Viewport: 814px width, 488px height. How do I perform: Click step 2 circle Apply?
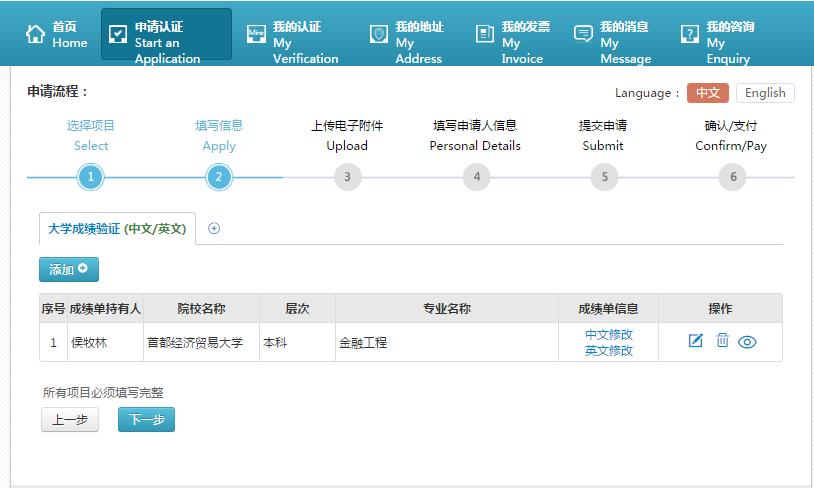tap(219, 177)
